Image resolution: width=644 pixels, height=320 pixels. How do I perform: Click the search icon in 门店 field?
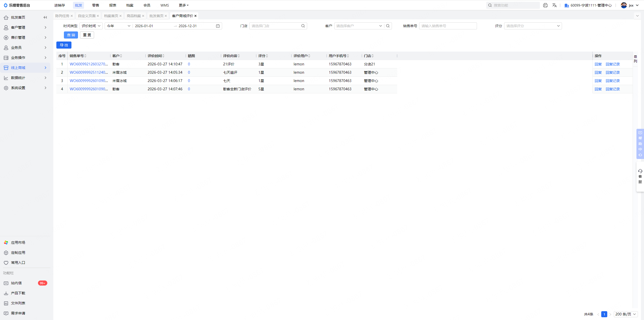[x=303, y=26]
